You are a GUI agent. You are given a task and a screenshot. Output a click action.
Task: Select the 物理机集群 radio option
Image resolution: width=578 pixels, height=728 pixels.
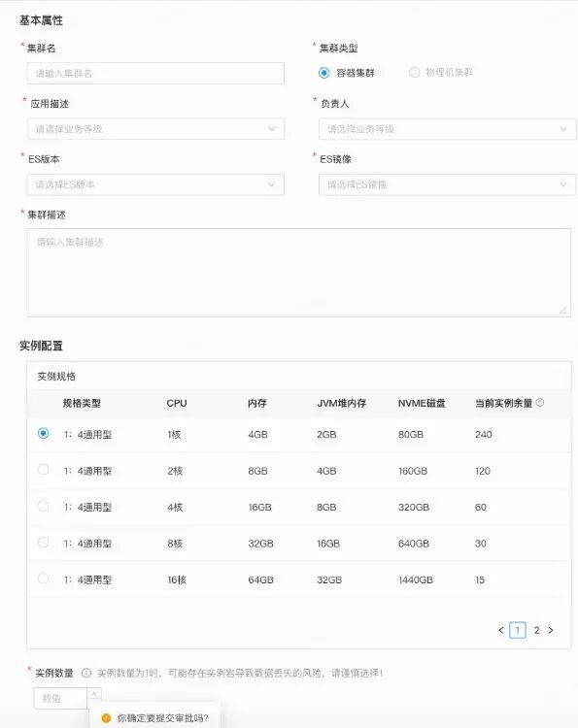pyautogui.click(x=414, y=72)
